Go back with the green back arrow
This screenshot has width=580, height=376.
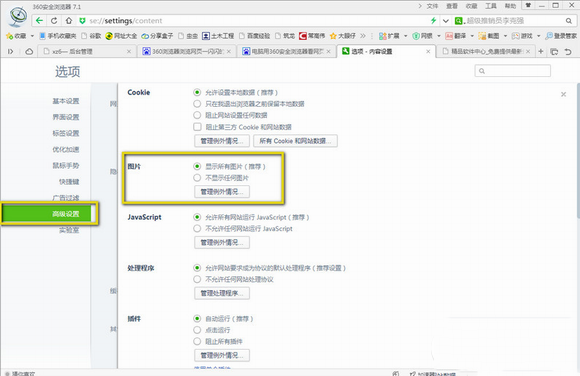click(x=39, y=21)
